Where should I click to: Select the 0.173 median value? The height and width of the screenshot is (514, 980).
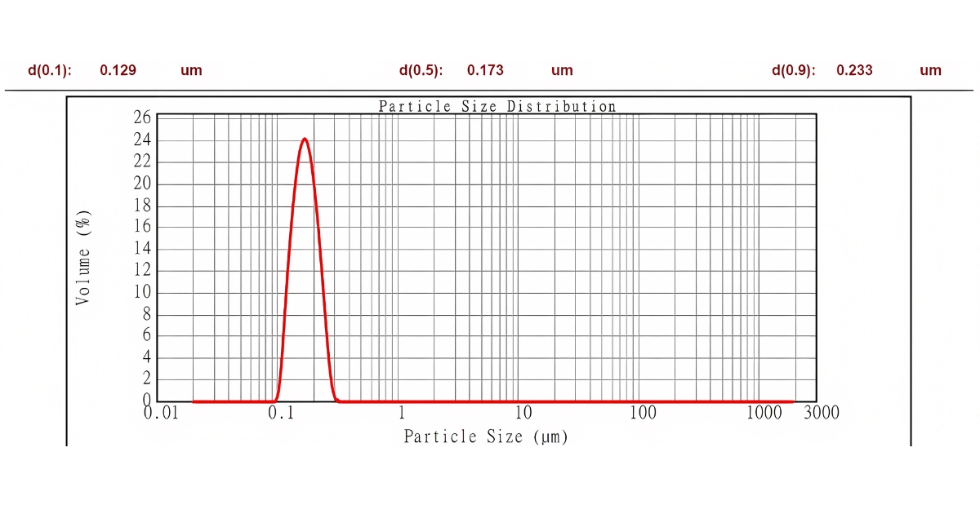[485, 70]
